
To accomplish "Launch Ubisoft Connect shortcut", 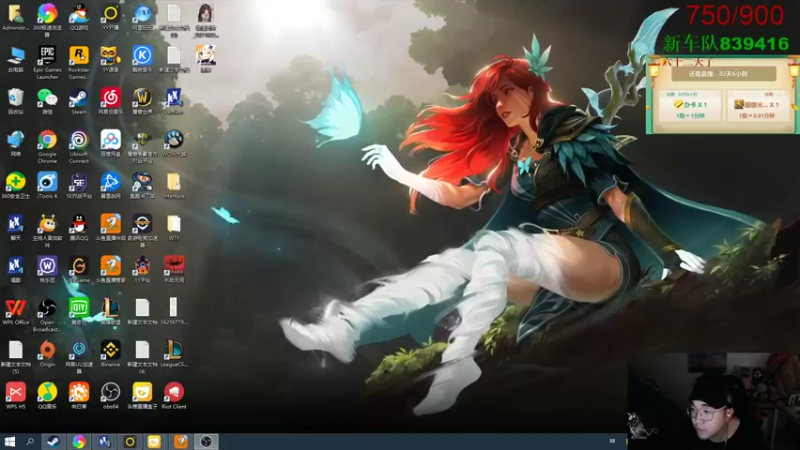I will pos(79,139).
